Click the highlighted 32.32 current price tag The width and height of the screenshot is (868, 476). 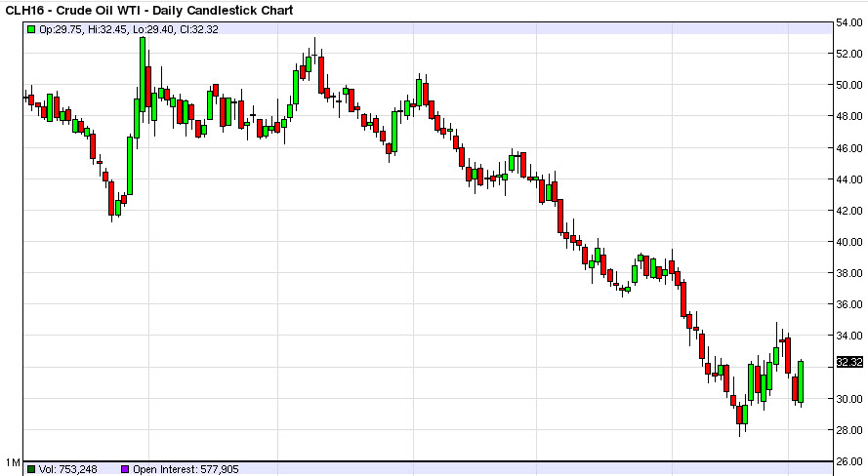tap(849, 362)
